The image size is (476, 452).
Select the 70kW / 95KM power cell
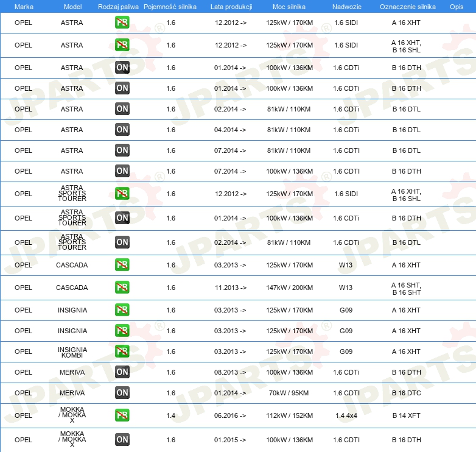pos(289,393)
